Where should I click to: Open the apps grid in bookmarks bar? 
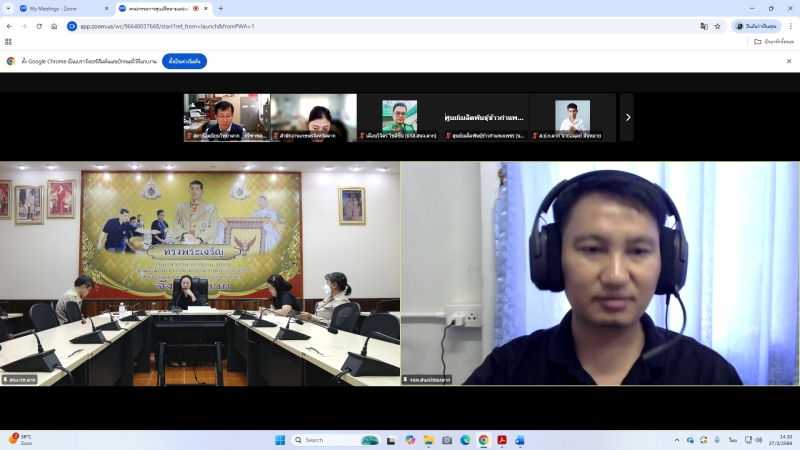[9, 41]
